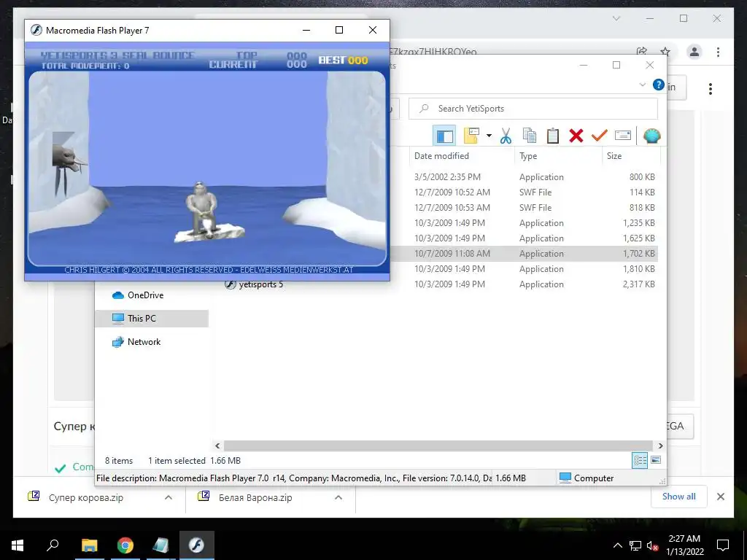Switch Explorer to Large icons view toggle
The image size is (747, 560).
(x=656, y=460)
